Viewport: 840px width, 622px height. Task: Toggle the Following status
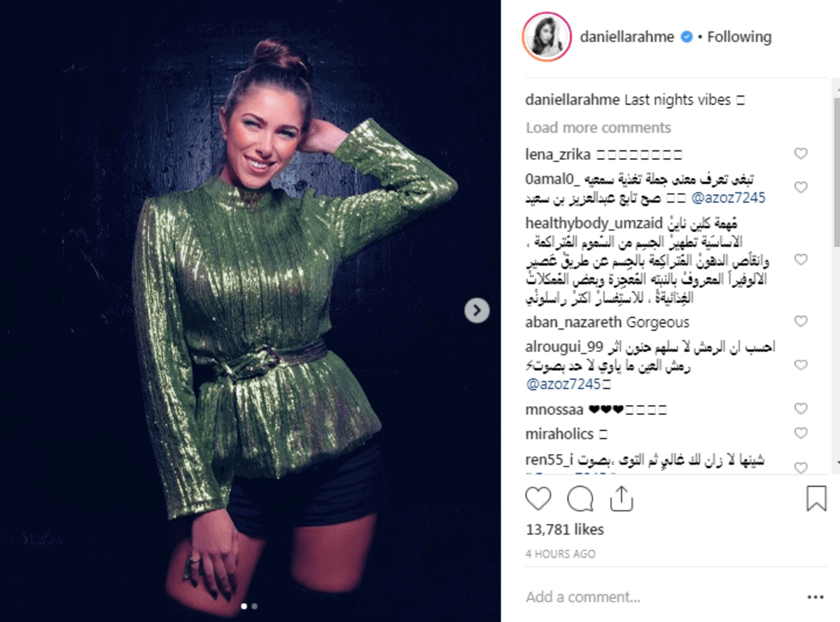click(739, 37)
